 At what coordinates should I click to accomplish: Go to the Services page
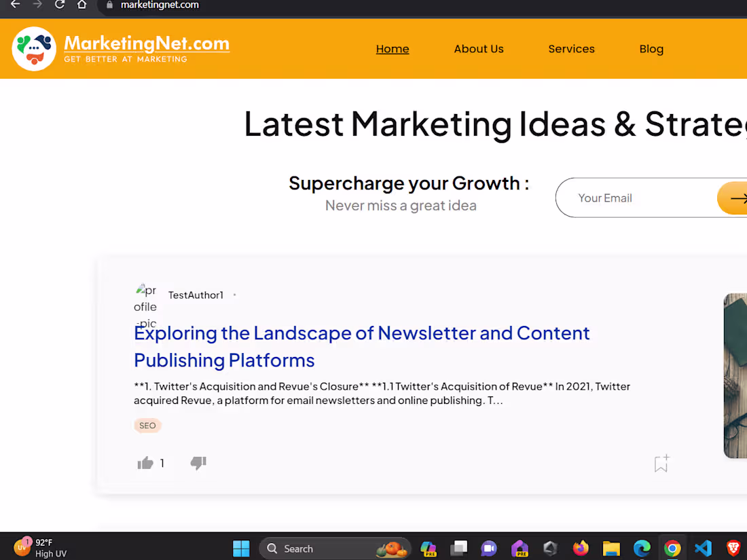(571, 48)
